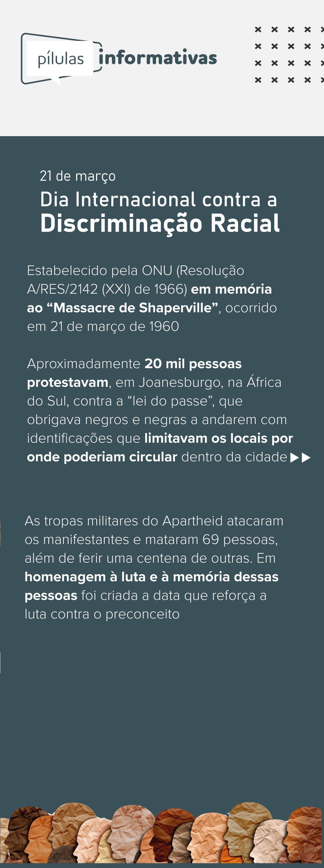Click the informativas logo text
Image resolution: width=324 pixels, height=868 pixels.
(158, 58)
